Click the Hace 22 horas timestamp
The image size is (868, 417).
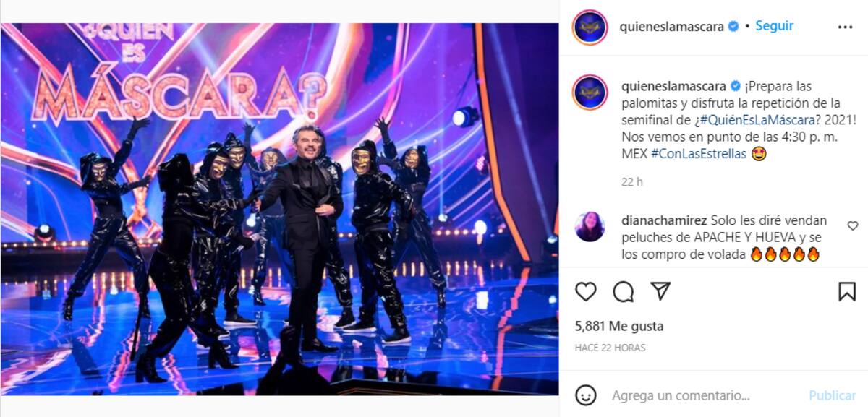[x=610, y=348]
